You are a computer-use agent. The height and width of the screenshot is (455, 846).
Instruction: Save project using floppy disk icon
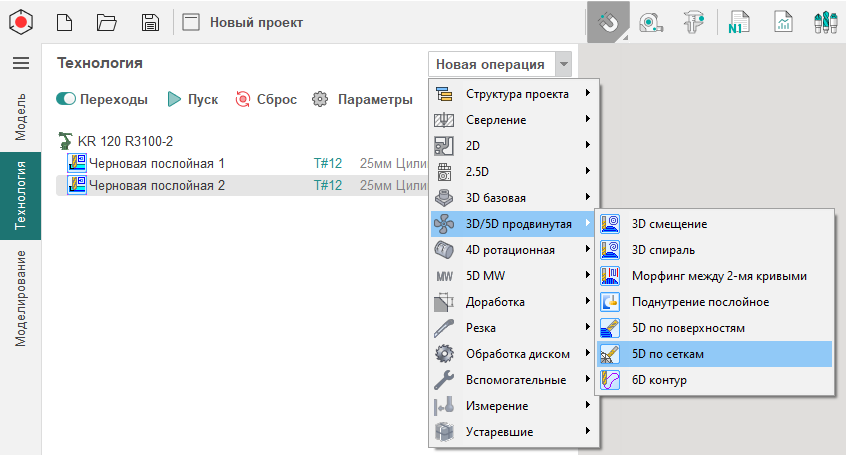coord(150,22)
